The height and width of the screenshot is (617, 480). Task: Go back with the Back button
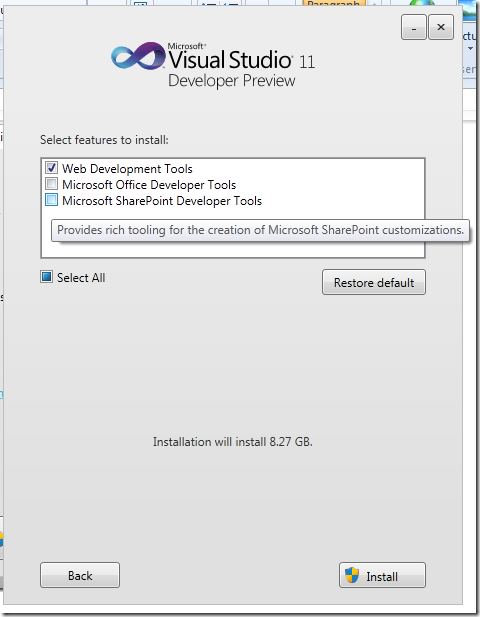pos(80,575)
